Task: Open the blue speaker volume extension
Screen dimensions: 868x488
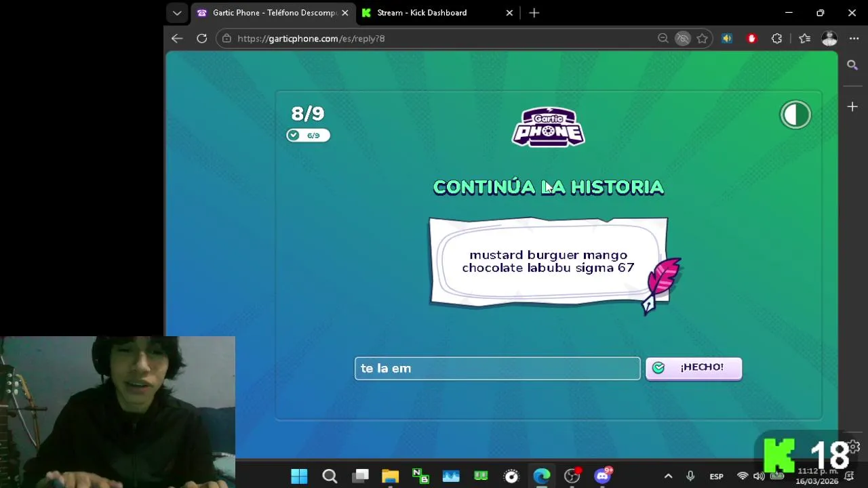Action: click(x=727, y=39)
